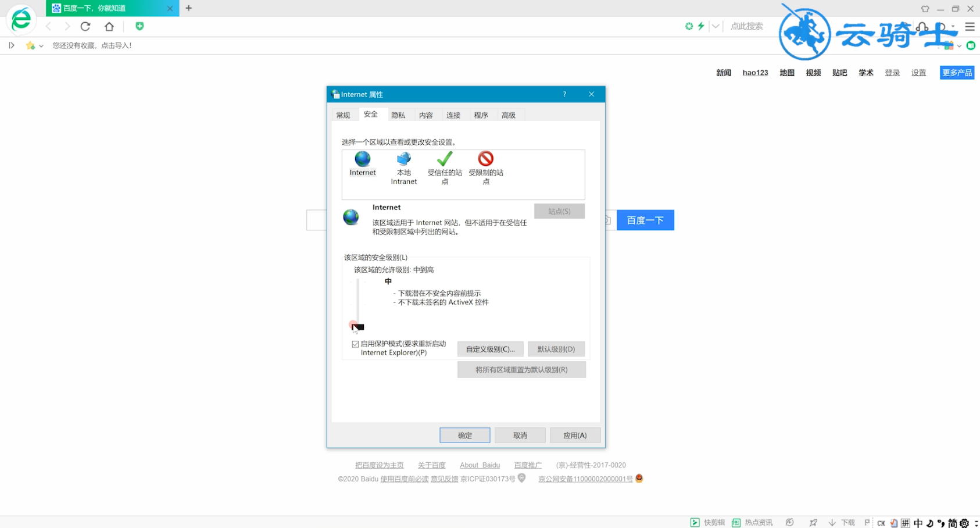Select the 受限制的站点 zone icon
The height and width of the screenshot is (528, 980).
point(486,168)
